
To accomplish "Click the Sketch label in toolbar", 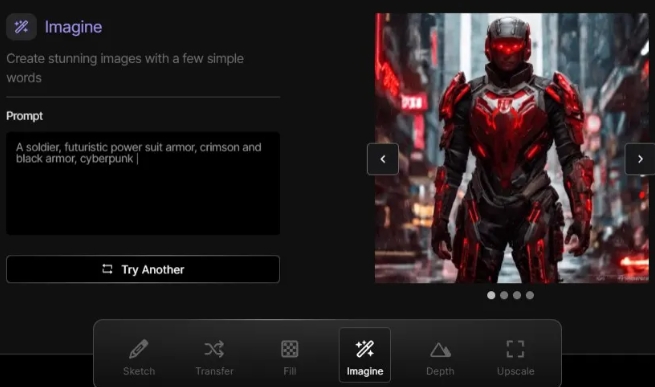I will pyautogui.click(x=139, y=371).
